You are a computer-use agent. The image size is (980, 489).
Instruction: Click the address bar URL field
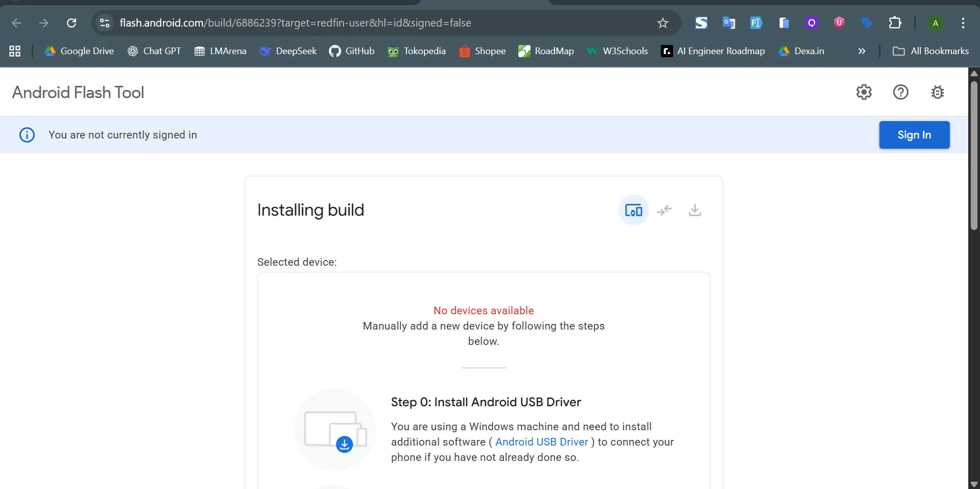click(x=357, y=23)
